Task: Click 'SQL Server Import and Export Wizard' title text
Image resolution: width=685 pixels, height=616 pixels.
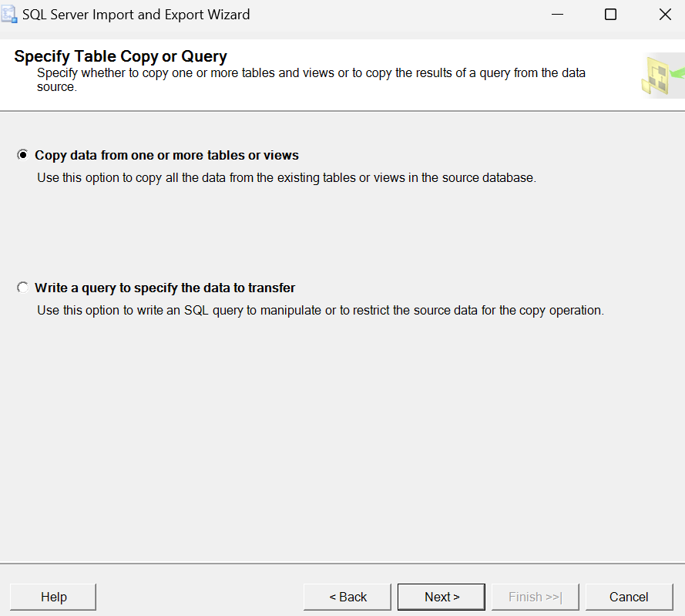Action: pos(136,15)
